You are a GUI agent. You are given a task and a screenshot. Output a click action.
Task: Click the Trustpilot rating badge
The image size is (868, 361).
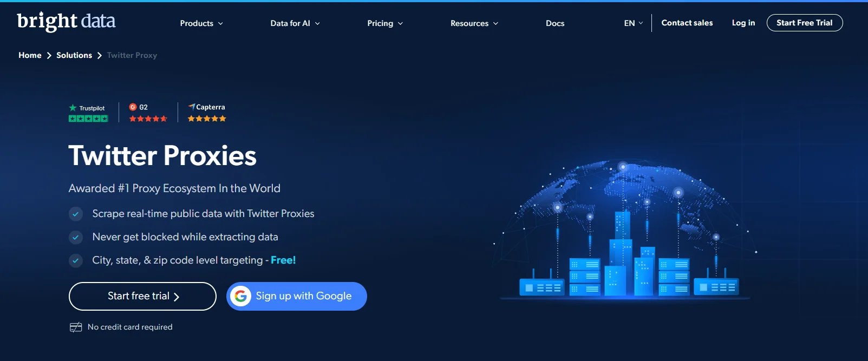click(x=88, y=113)
